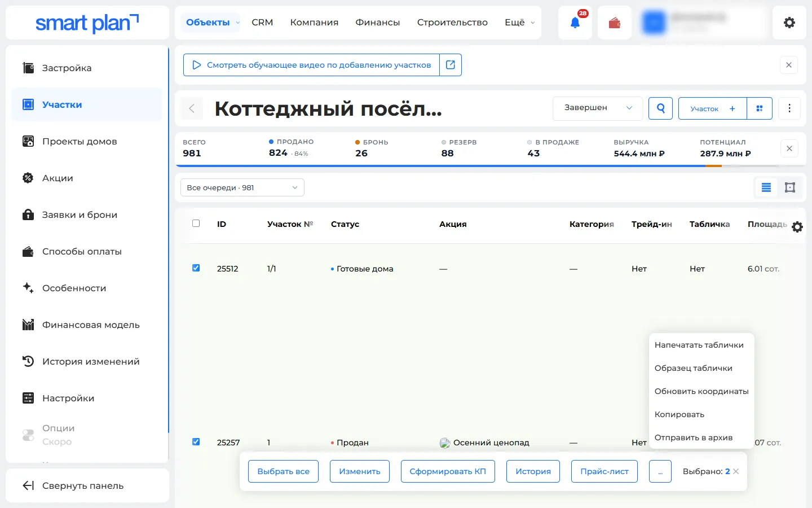Go to Заявки и брони
This screenshot has width=812, height=508.
[87, 214]
